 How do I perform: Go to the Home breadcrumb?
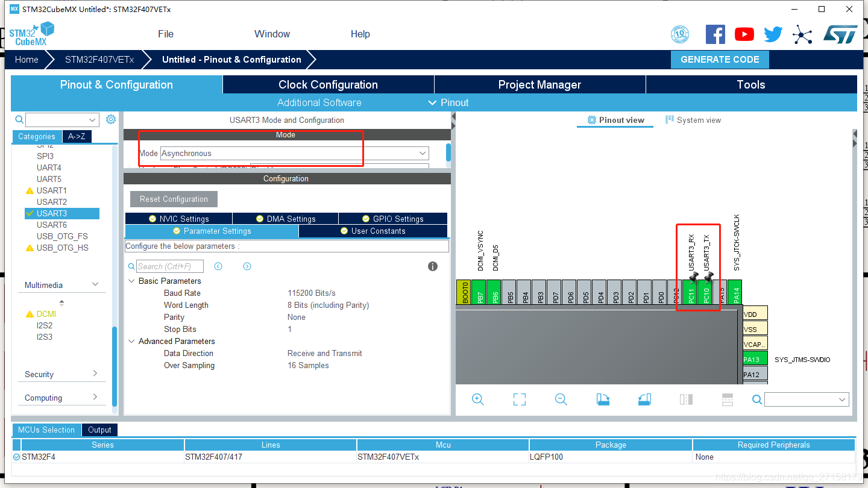tap(27, 60)
